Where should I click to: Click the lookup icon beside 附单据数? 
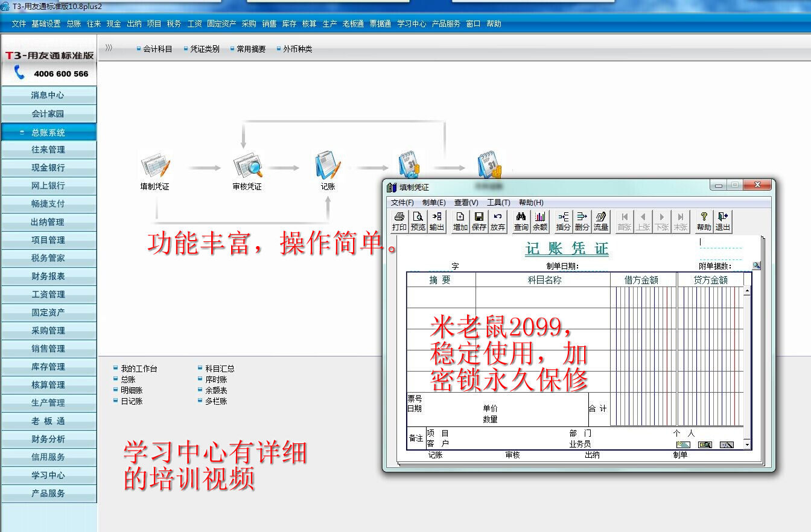click(x=757, y=265)
